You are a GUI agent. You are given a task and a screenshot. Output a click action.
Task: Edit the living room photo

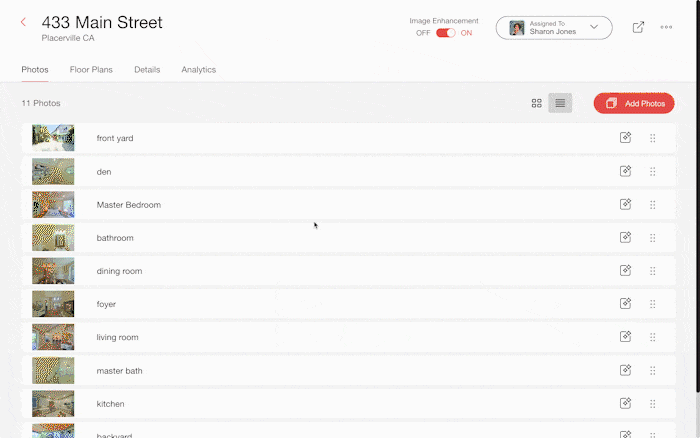click(625, 337)
